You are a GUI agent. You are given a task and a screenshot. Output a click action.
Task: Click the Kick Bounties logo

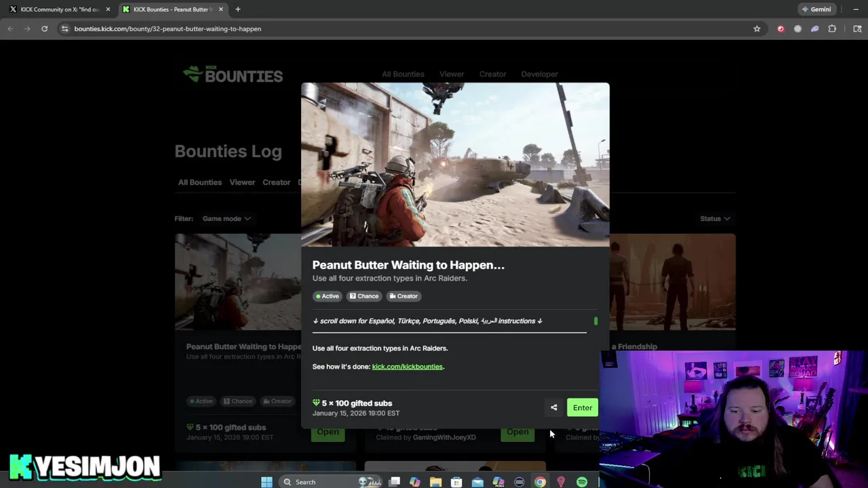(233, 75)
